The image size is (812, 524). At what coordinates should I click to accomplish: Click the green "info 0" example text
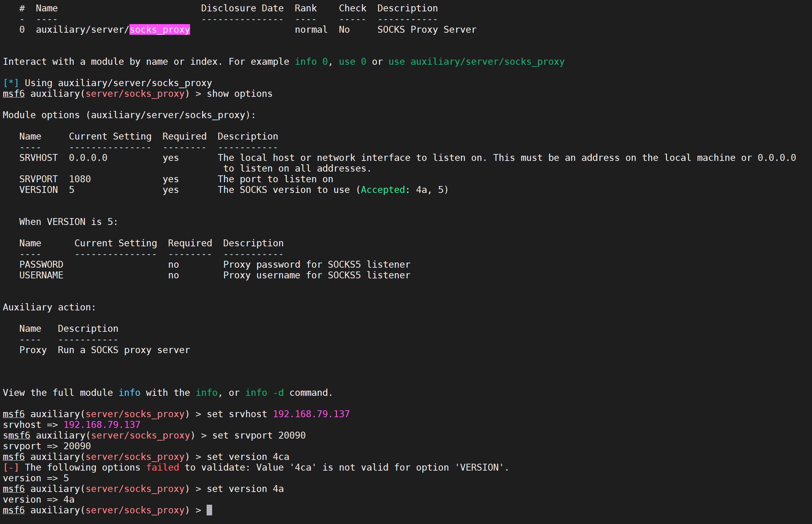(x=311, y=62)
